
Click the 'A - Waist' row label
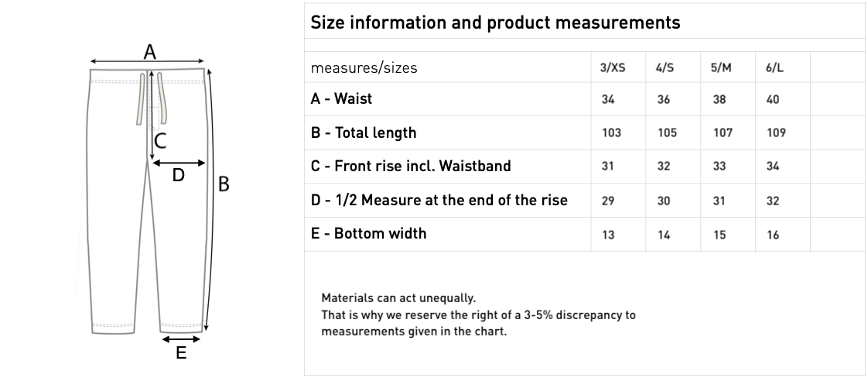pyautogui.click(x=342, y=98)
